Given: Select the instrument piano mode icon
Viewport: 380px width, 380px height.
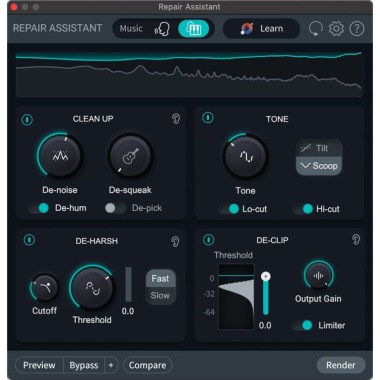Looking at the screenshot, I should (194, 29).
